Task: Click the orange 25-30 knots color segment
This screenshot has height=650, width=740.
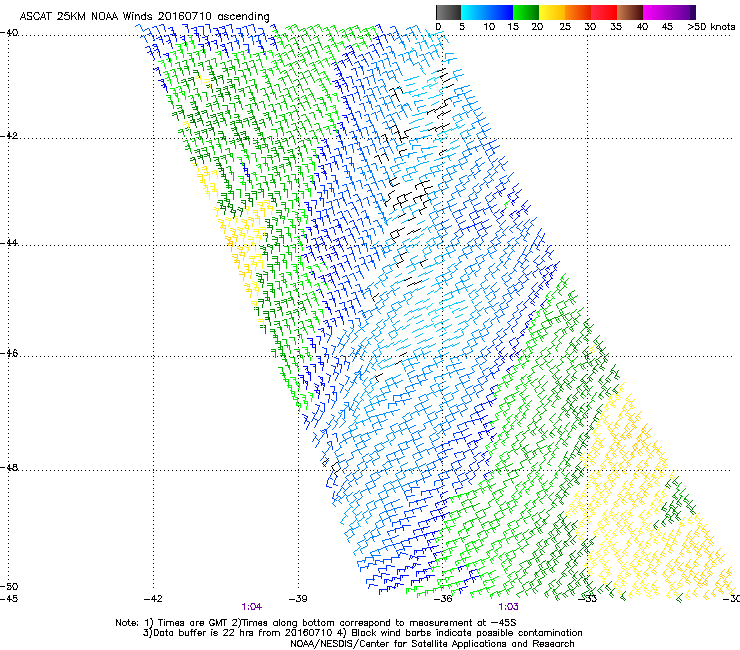Action: [x=578, y=12]
